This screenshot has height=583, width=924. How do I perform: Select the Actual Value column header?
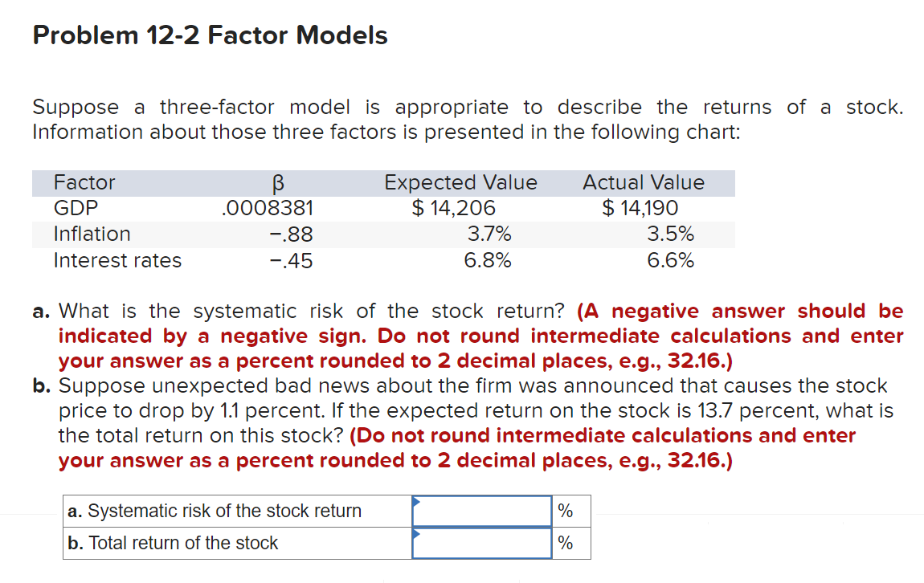click(643, 182)
